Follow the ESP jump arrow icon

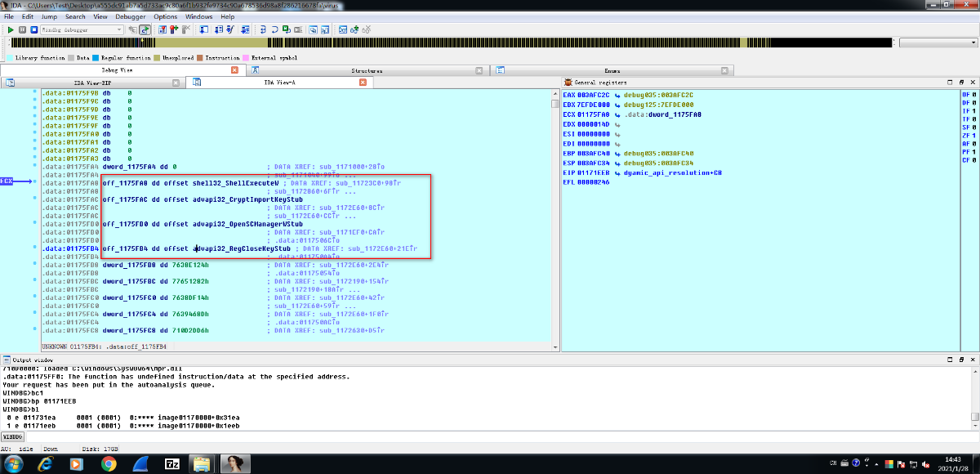[x=619, y=163]
